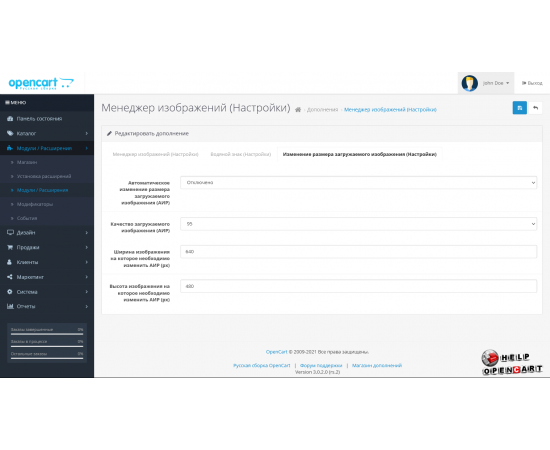The width and height of the screenshot is (550, 450).
Task: Switch to Менеджер изображений (Настройки) tab
Action: tap(155, 154)
